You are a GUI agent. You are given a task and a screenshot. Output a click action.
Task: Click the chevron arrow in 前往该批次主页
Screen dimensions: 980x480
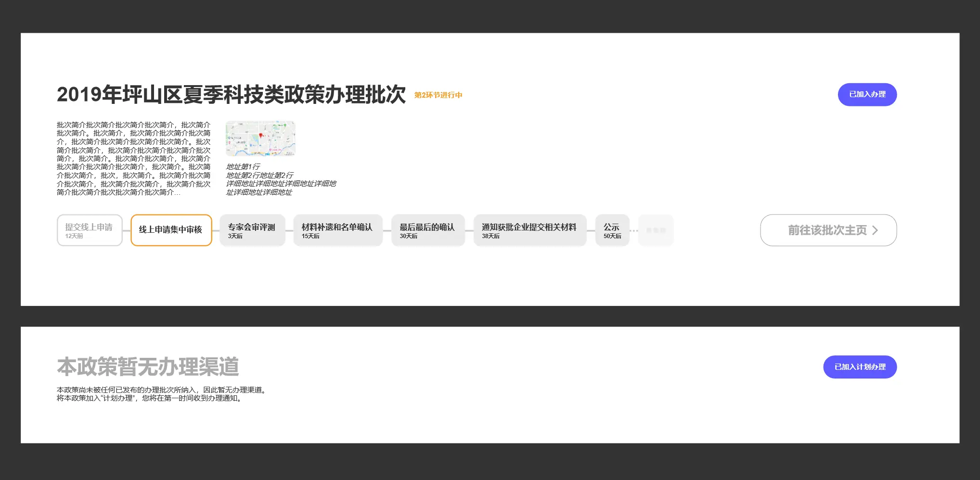point(875,230)
